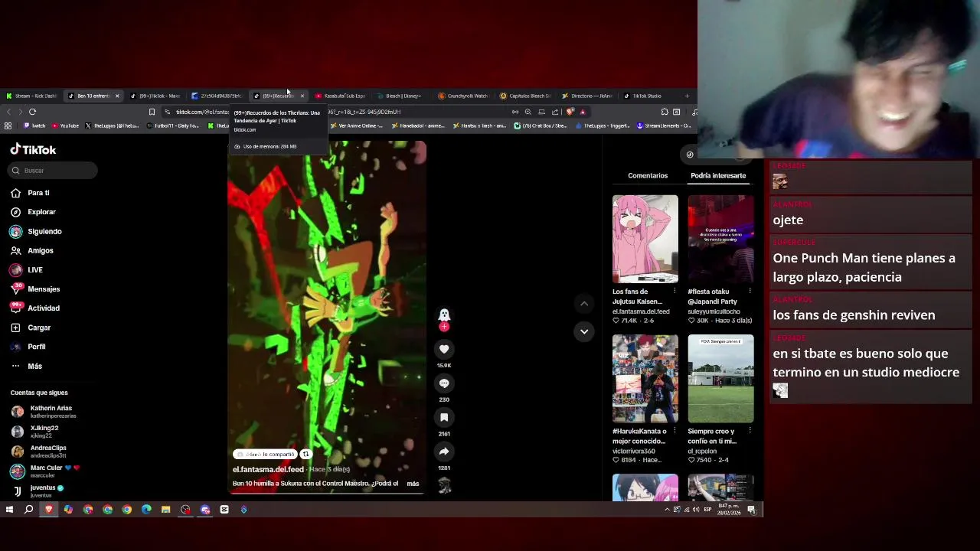Open the spinning sound disc icon
Viewport: 980px width, 551px height.
(444, 485)
